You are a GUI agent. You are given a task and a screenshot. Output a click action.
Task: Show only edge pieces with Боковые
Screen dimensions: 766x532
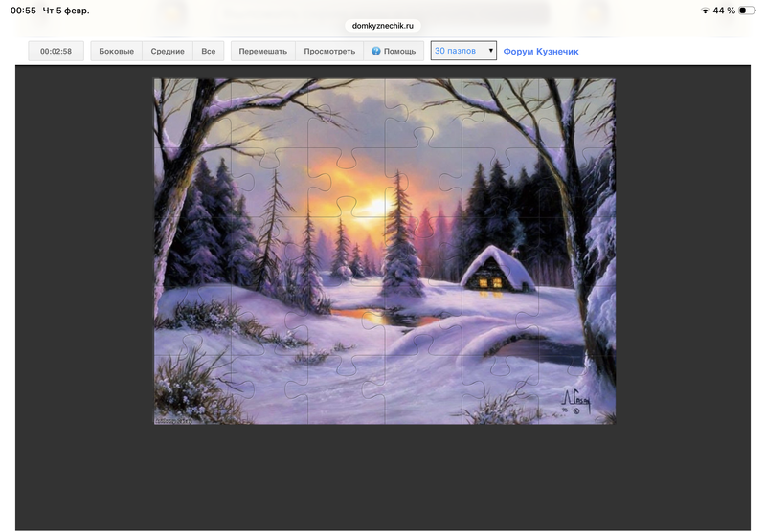pos(117,52)
